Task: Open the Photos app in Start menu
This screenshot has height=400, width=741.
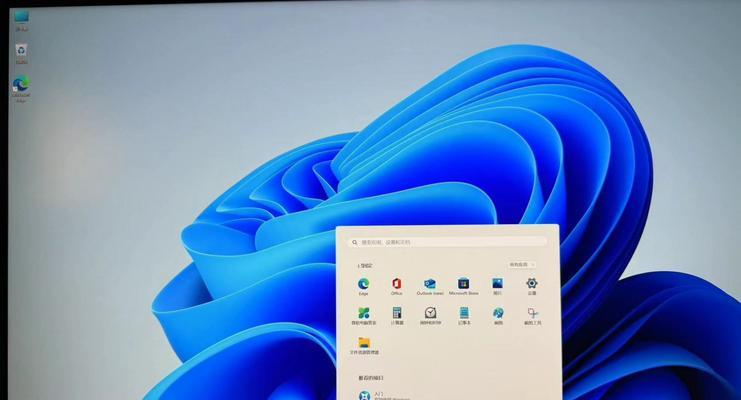Action: 498,286
